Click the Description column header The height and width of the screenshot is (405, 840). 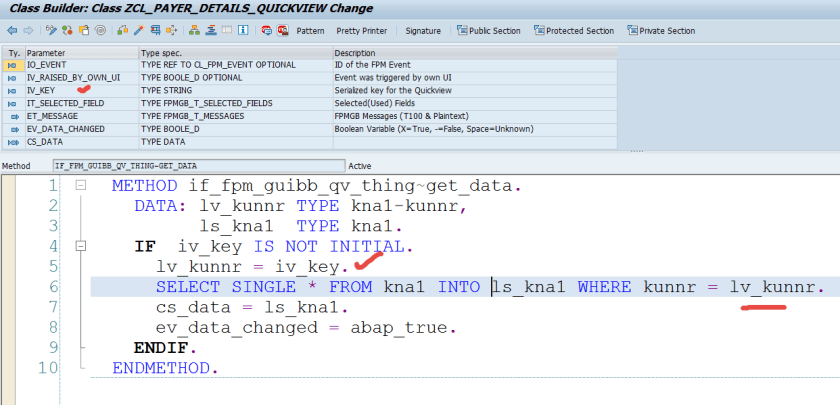[x=475, y=53]
